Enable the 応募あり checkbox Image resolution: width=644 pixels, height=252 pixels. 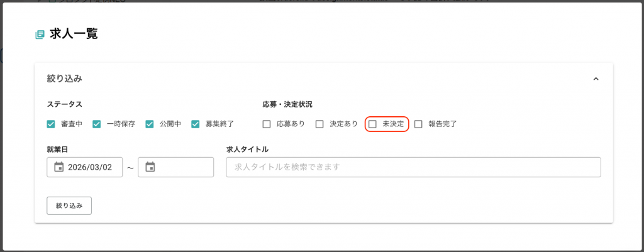(x=267, y=124)
